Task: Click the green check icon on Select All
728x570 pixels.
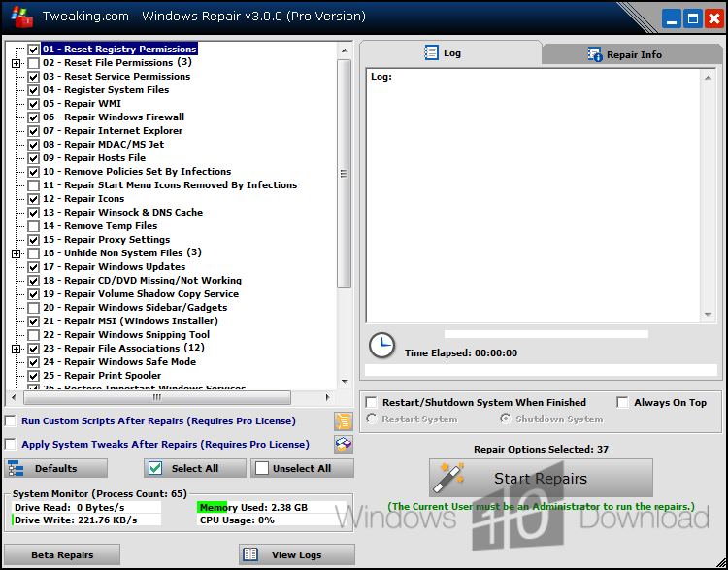Action: point(155,468)
